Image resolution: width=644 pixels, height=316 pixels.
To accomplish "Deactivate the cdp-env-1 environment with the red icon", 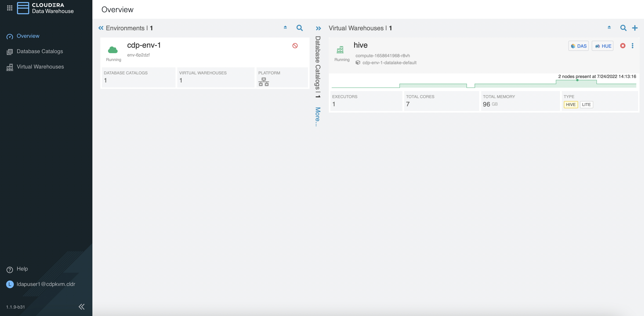I will (x=295, y=46).
